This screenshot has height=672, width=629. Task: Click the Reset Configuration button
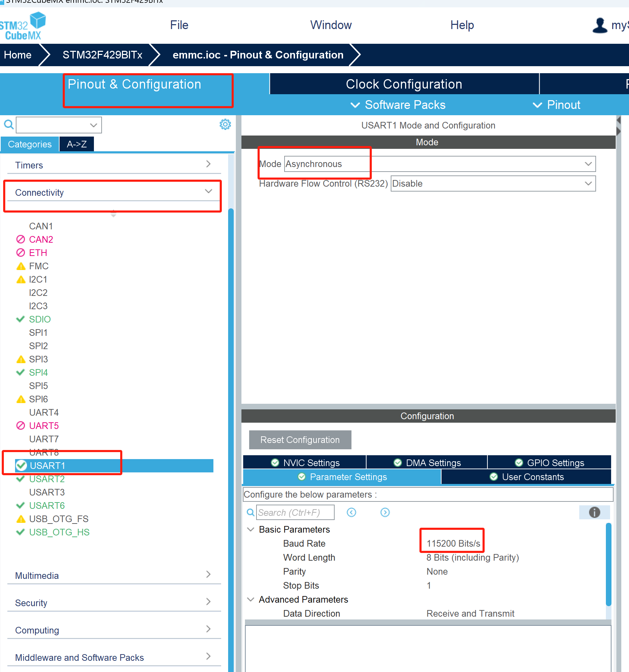coord(300,439)
